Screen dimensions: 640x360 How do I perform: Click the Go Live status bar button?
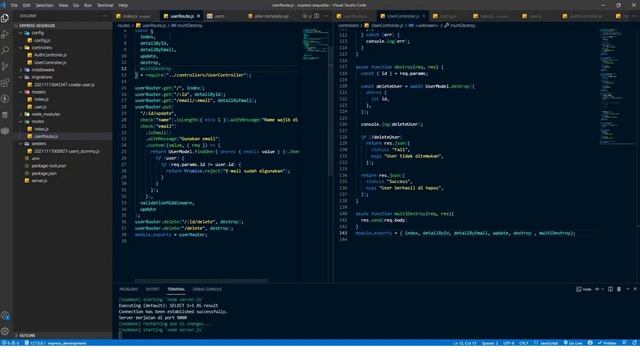pos(573,343)
